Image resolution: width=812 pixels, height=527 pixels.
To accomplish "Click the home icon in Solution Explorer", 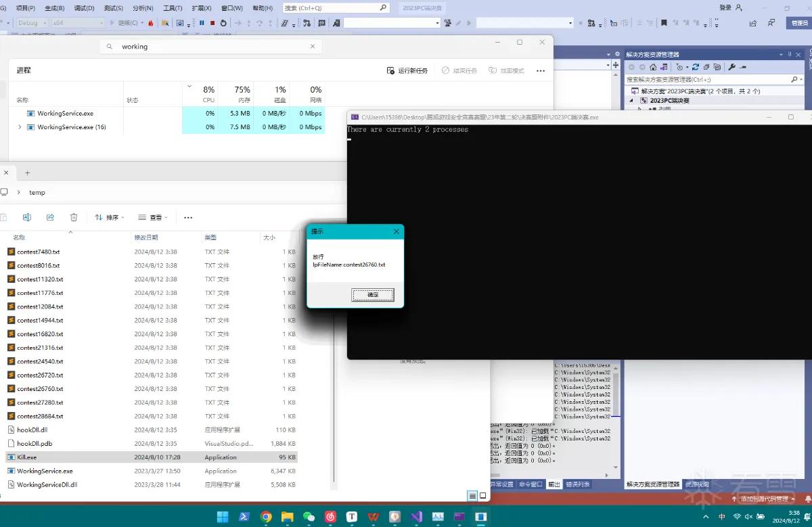I will point(653,67).
